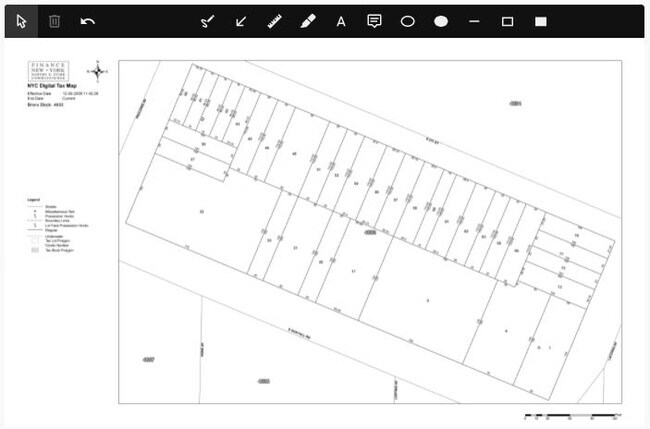The width and height of the screenshot is (650, 429).
Task: Select the freehand brush tool
Action: click(x=207, y=21)
